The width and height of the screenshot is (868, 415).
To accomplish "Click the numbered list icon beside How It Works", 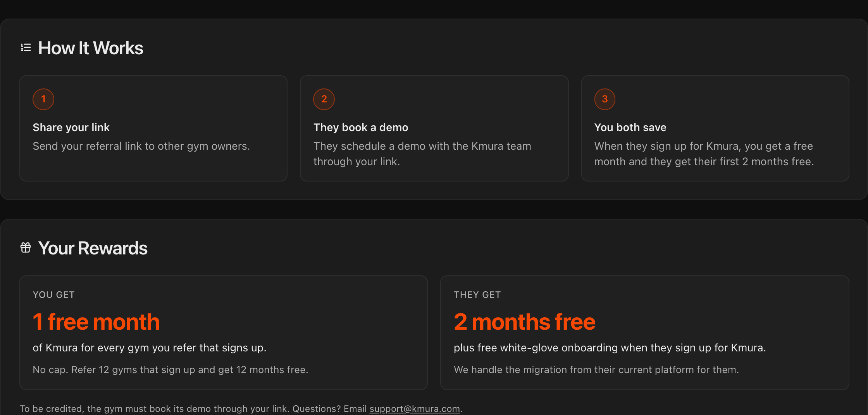I will [x=26, y=47].
